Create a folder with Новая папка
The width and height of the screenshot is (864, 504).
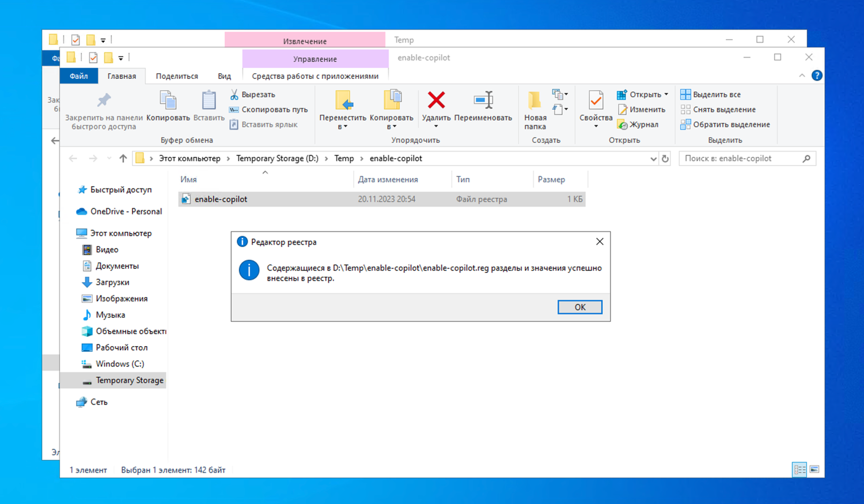535,110
